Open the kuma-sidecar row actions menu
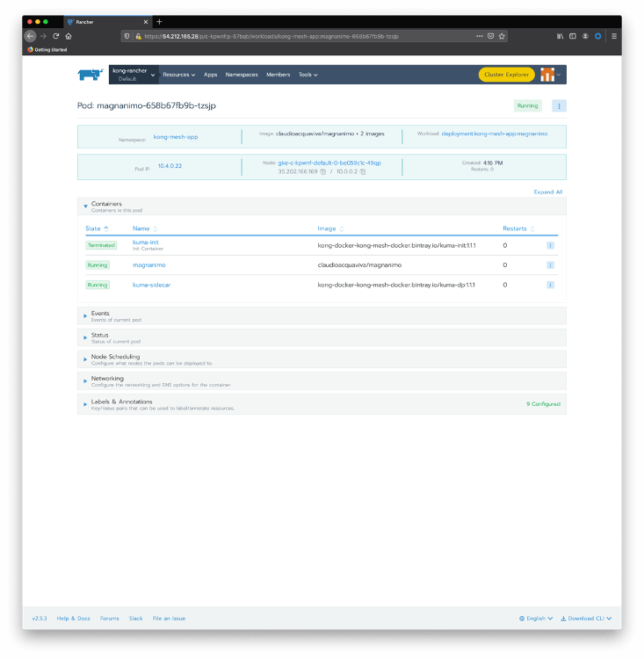Viewport: 644px width, 659px height. pos(550,285)
